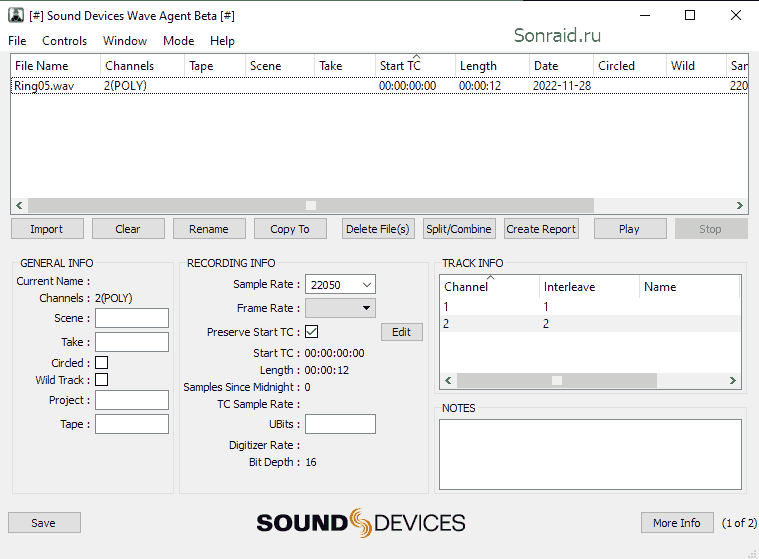Click Track Info scroll left arrow
Image resolution: width=759 pixels, height=559 pixels.
(448, 380)
